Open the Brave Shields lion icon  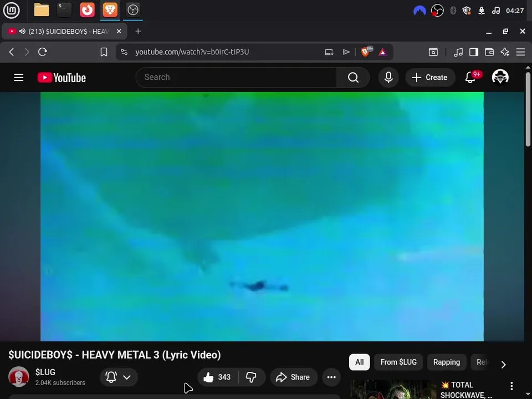click(366, 52)
